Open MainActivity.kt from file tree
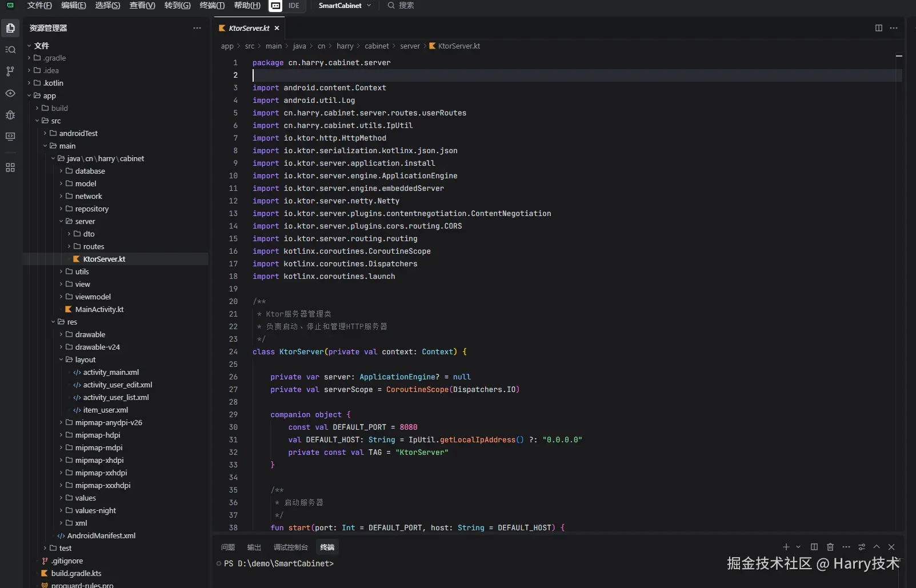The image size is (916, 588). coord(99,309)
